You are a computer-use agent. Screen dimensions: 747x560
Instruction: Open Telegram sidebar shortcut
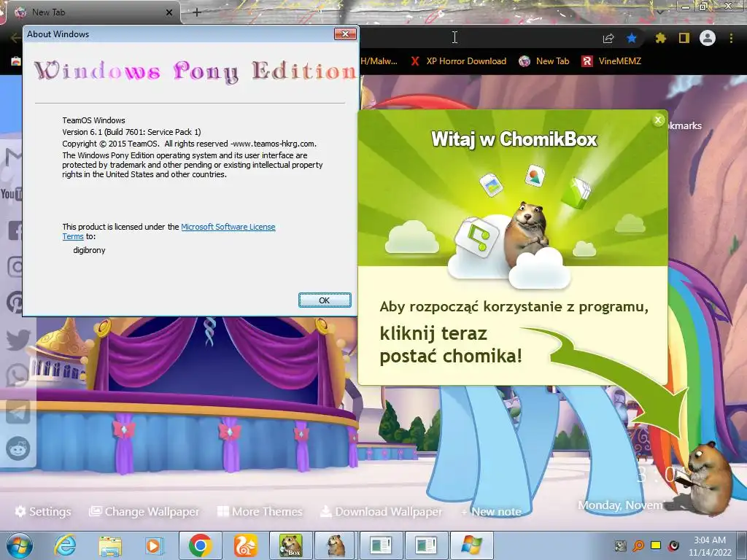point(18,412)
